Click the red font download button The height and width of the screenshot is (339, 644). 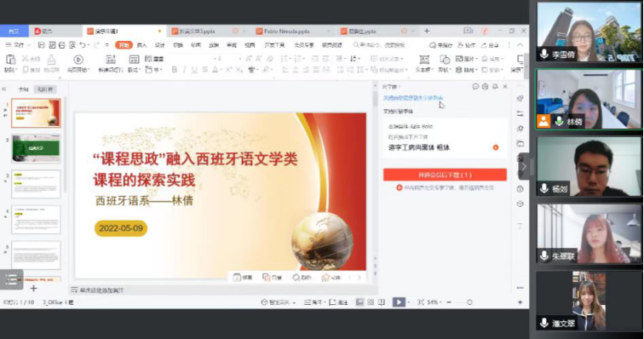(x=445, y=175)
